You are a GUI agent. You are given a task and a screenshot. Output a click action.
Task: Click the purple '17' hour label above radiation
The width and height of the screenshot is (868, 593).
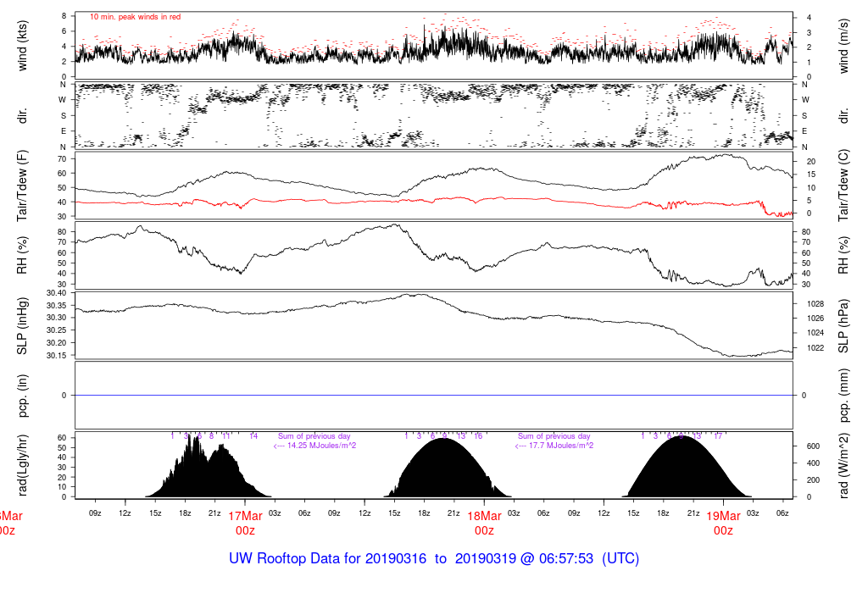click(x=717, y=436)
